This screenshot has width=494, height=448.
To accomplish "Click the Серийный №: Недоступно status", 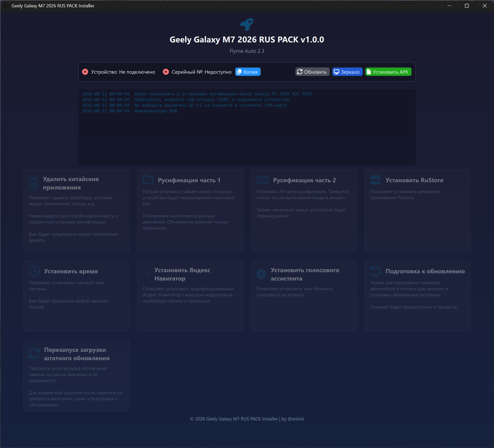I will [201, 72].
